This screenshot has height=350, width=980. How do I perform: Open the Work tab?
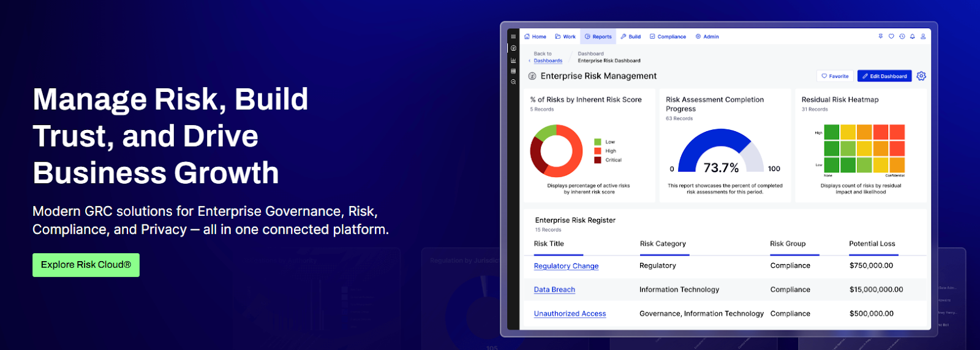point(565,37)
